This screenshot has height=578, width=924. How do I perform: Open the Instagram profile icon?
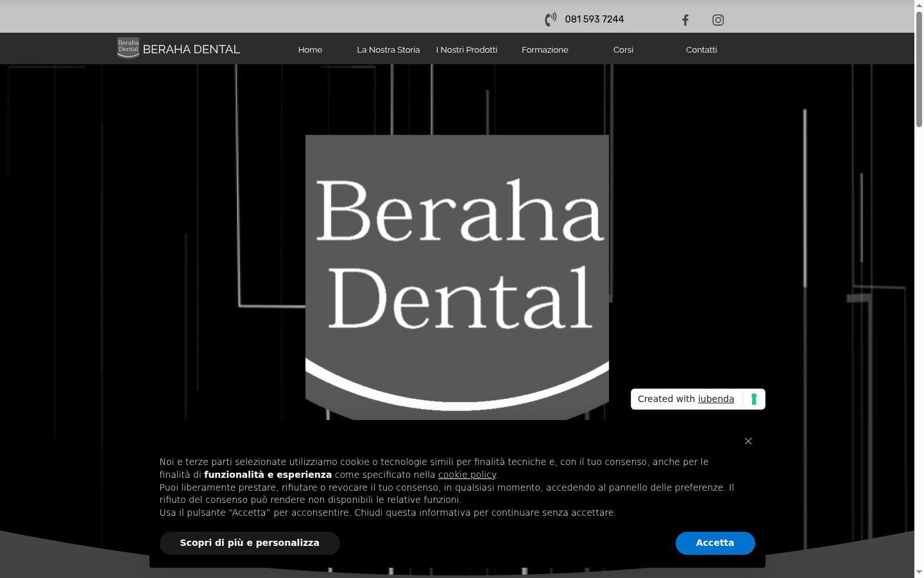point(718,20)
